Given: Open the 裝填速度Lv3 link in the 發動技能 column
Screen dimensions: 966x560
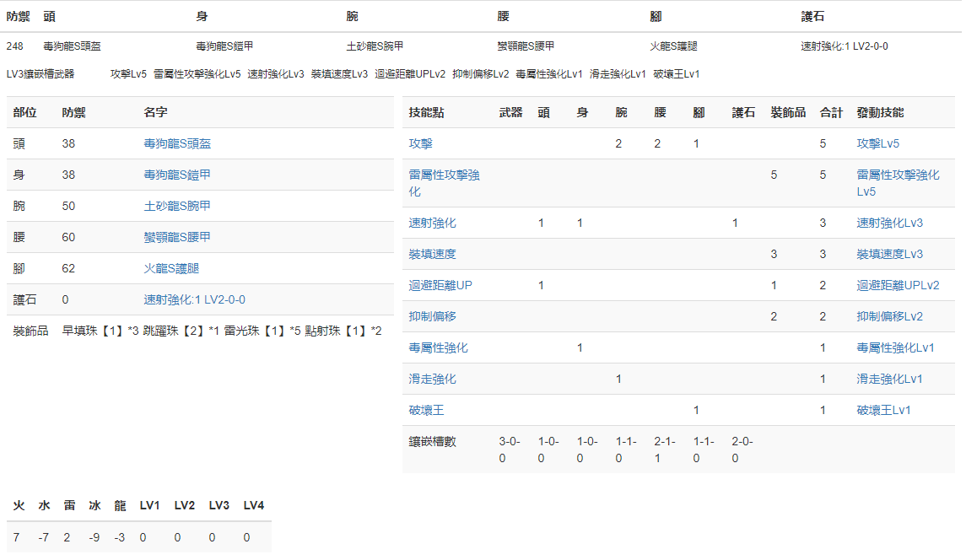Looking at the screenshot, I should pyautogui.click(x=889, y=255).
